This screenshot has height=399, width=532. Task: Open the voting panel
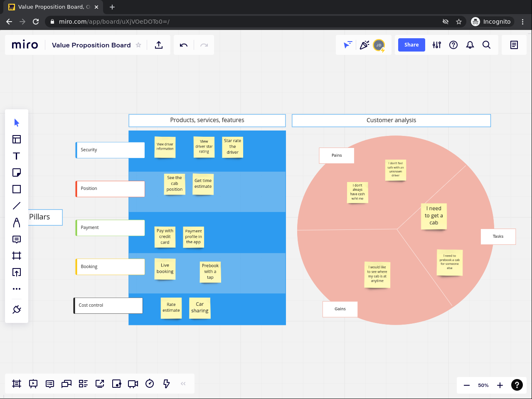pyautogui.click(x=116, y=384)
